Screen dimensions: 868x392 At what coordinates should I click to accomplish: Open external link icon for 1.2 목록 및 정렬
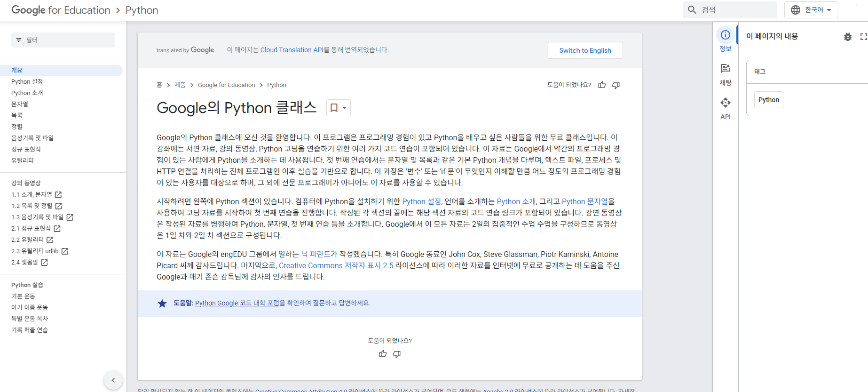point(59,206)
